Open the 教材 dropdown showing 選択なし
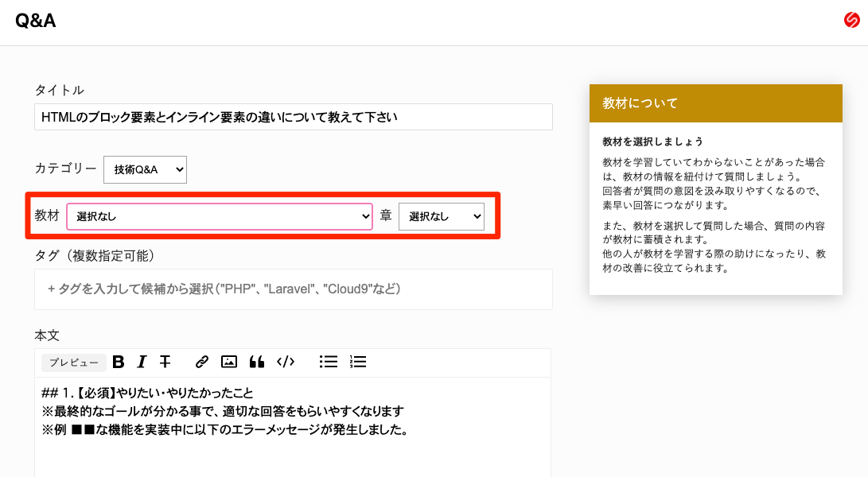The width and height of the screenshot is (868, 477). click(219, 215)
